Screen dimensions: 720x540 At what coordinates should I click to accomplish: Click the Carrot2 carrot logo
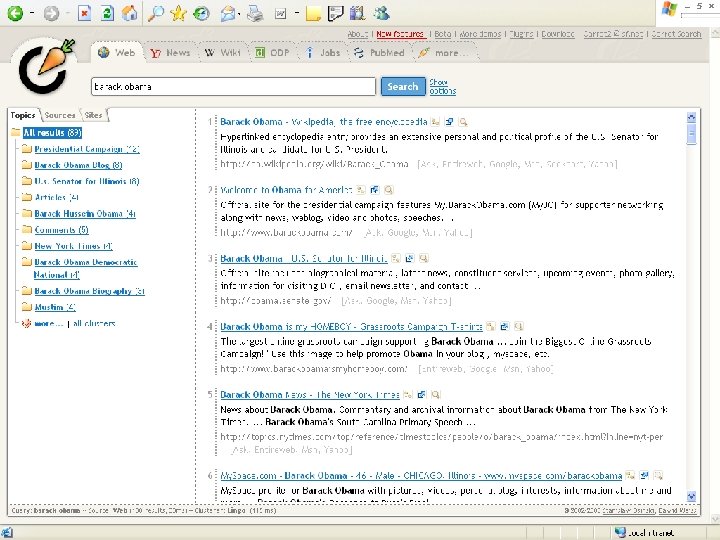point(47,66)
